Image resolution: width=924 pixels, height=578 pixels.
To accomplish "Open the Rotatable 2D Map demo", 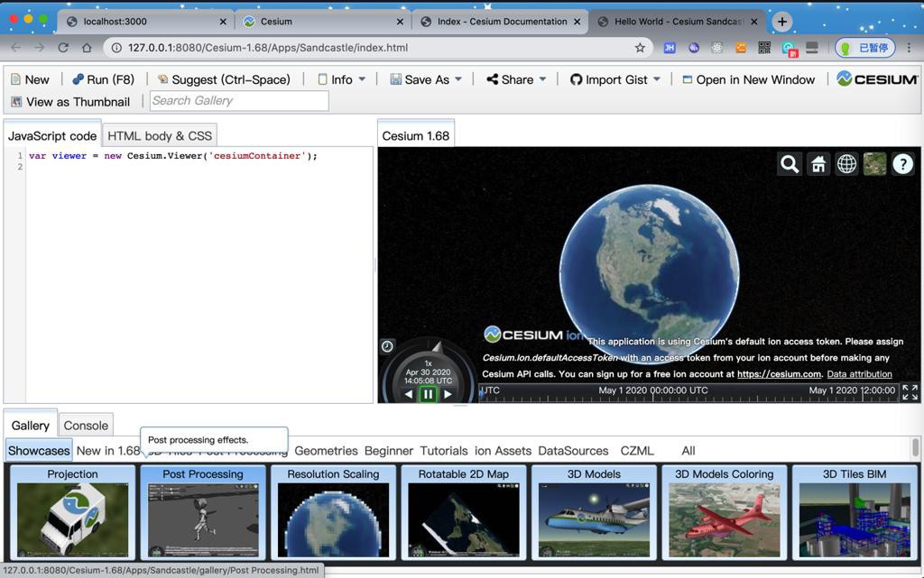I will click(464, 512).
